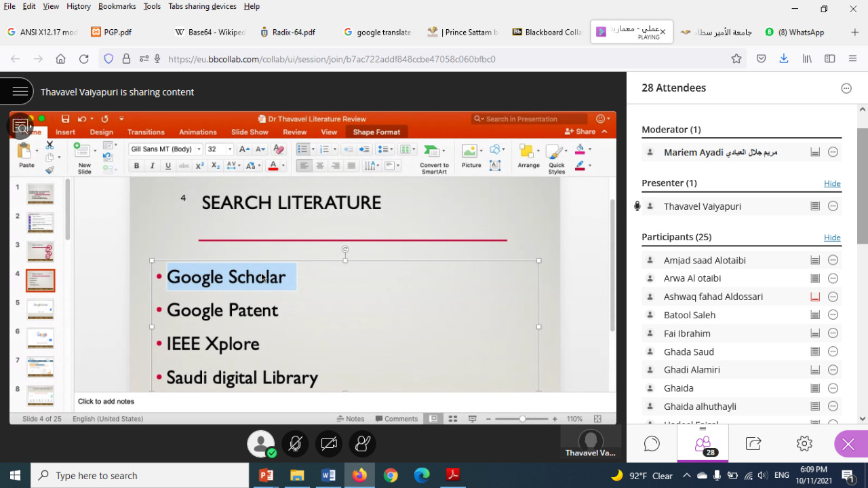Switch to the Insert ribbon tab

point(65,132)
